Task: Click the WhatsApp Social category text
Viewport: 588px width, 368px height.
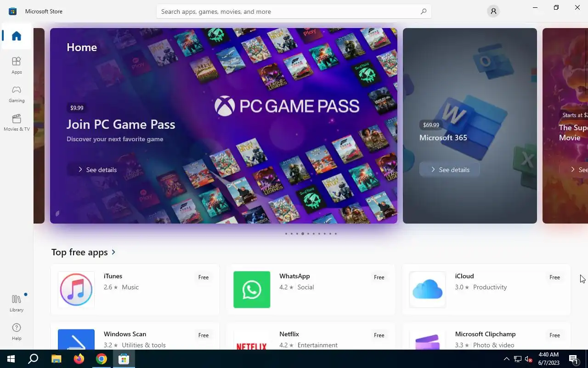Action: (305, 287)
